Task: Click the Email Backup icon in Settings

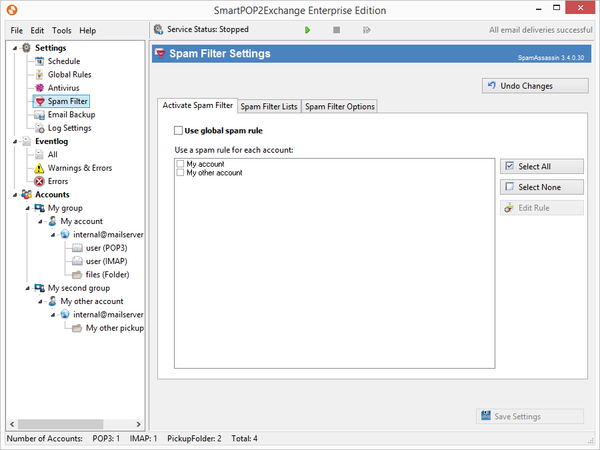Action: coord(40,115)
